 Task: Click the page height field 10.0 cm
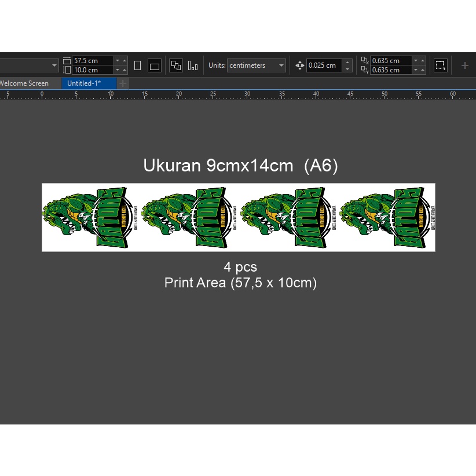point(91,70)
